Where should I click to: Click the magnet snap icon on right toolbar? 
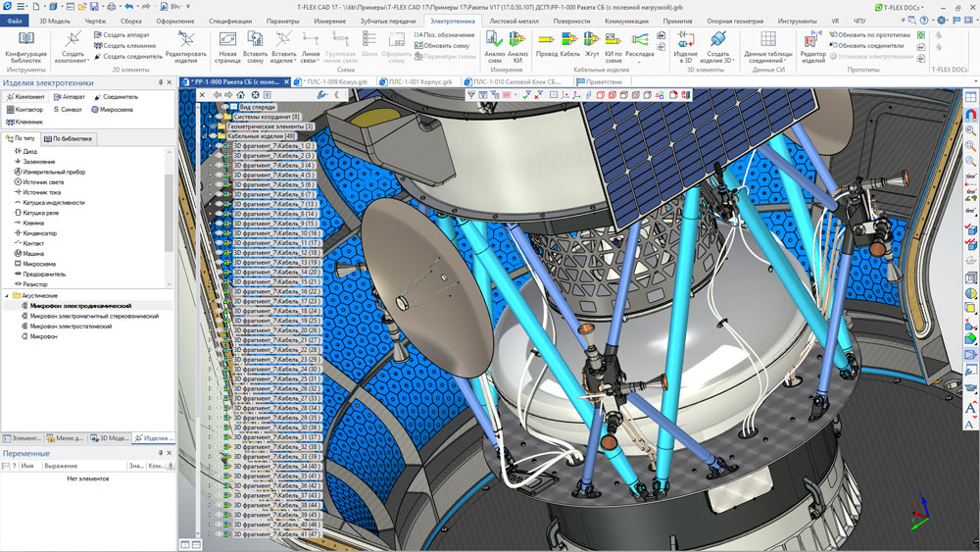pyautogui.click(x=970, y=115)
